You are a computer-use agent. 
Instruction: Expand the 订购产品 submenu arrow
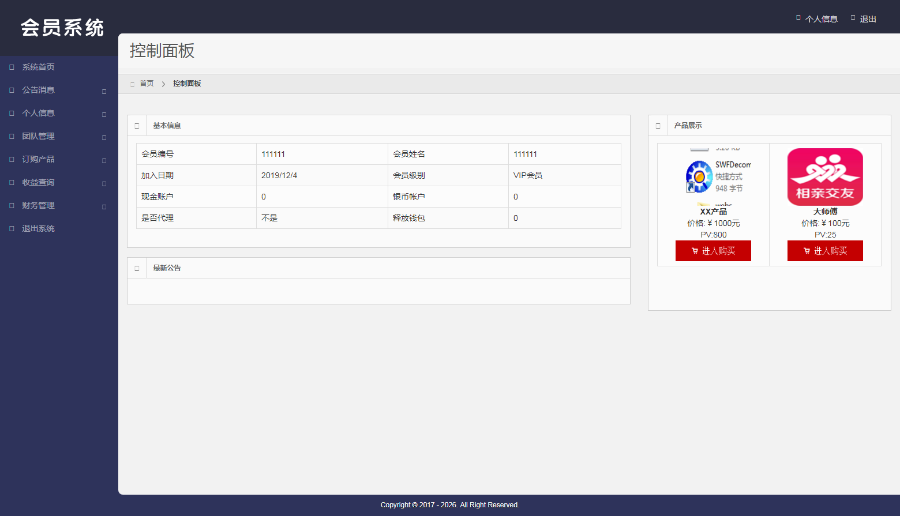(104, 160)
